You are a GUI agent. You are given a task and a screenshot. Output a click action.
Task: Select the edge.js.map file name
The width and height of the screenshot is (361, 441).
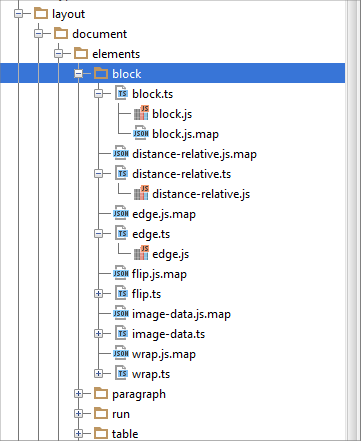164,214
